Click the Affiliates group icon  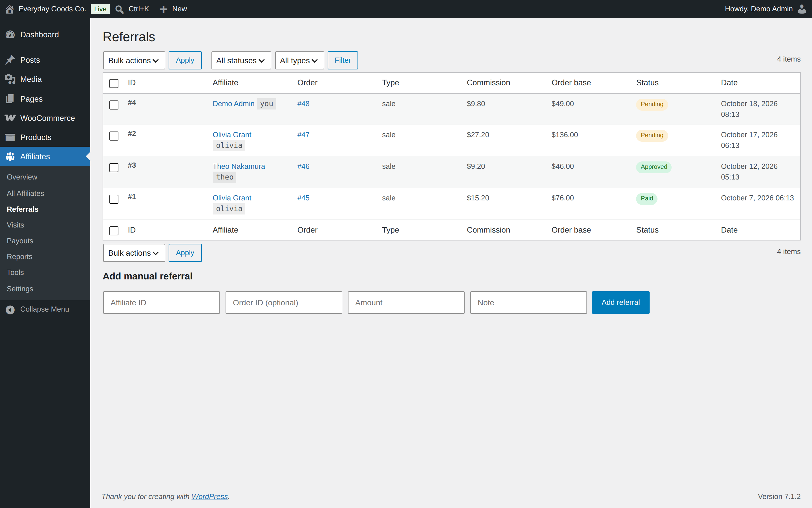10,157
